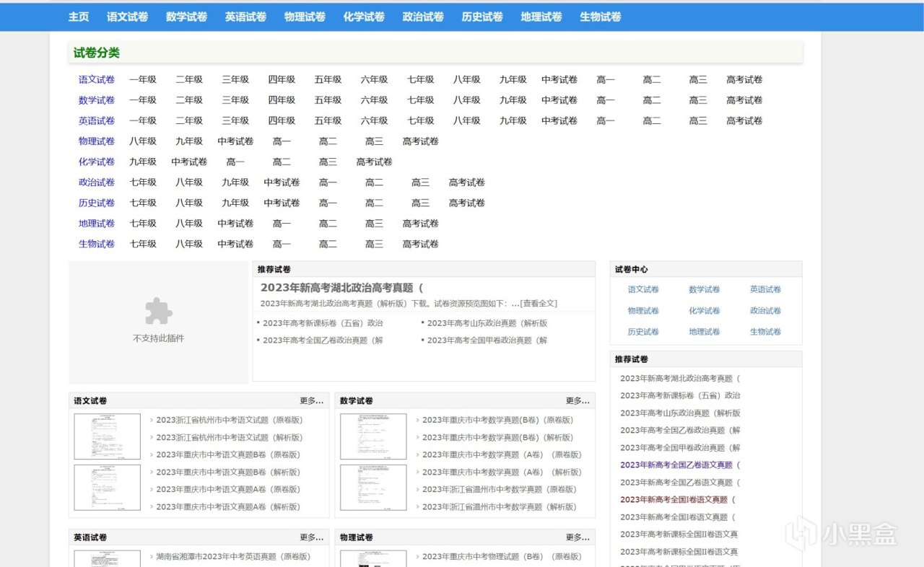Open 2023年重庆市中考语文真题A卷（解析版）

coord(228,506)
